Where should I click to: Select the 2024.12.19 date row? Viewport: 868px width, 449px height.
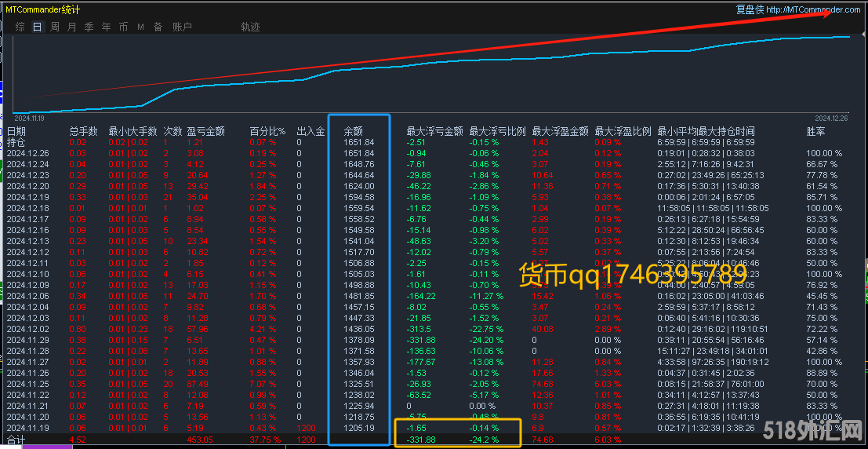28,197
